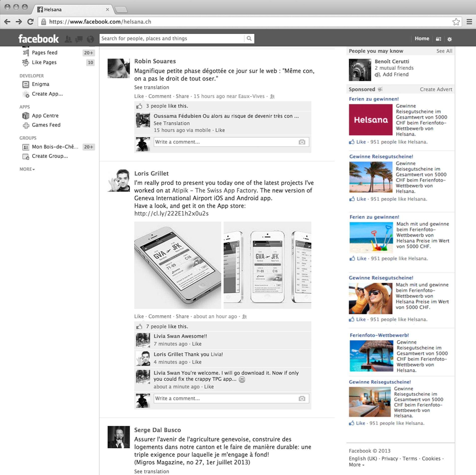Open the notifications globe icon
476x475 pixels.
[90, 39]
